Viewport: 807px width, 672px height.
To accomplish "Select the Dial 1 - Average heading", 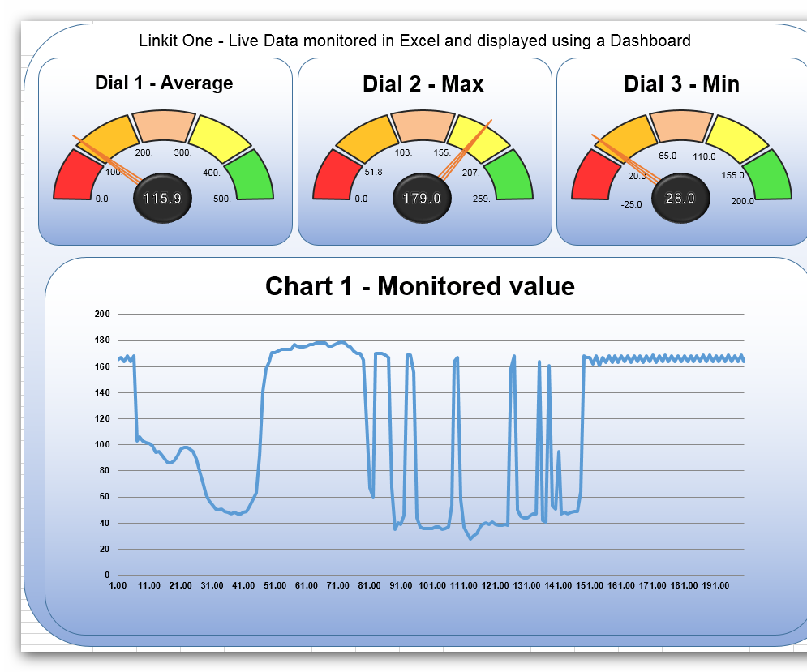I will point(164,83).
